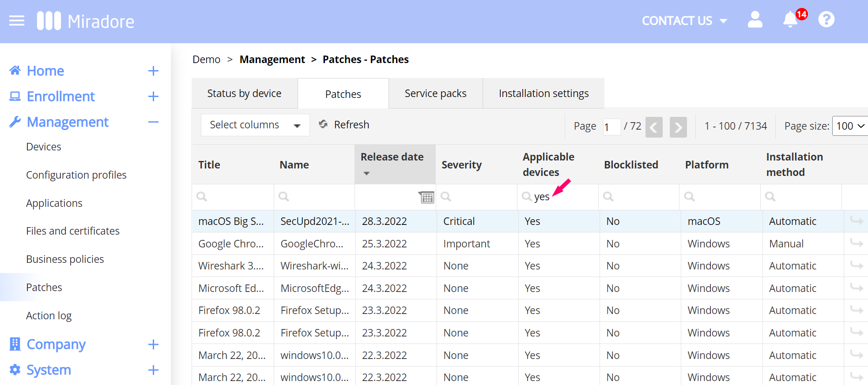
Task: Open the hamburger navigation menu
Action: (x=17, y=21)
